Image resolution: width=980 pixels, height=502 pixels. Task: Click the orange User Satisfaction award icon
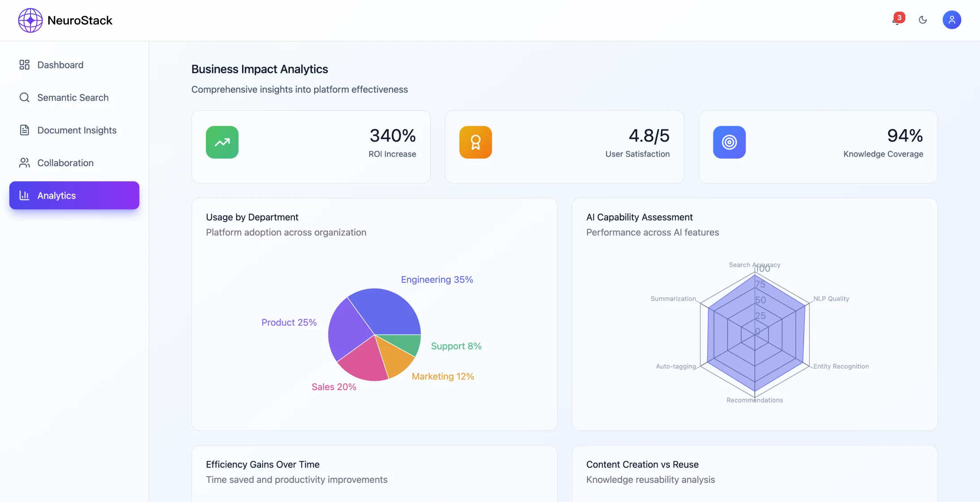[x=475, y=142]
